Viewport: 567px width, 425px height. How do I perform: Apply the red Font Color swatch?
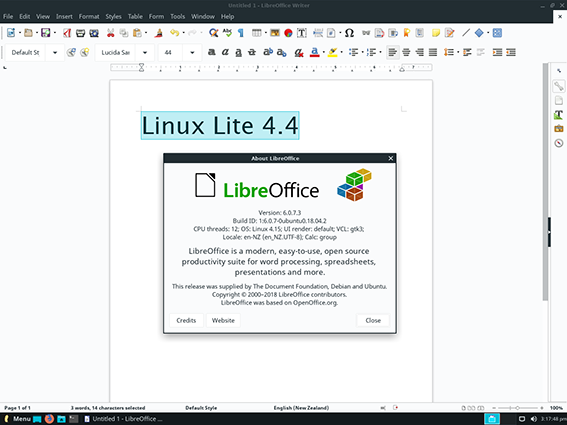point(315,52)
